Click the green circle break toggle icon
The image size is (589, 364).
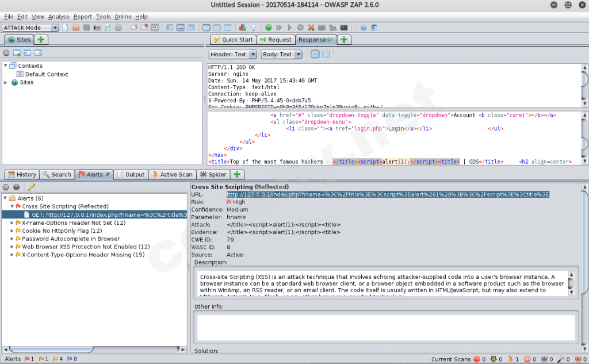tap(269, 28)
